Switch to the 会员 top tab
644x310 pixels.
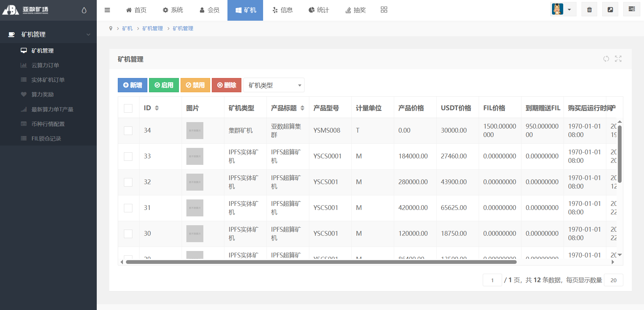point(209,10)
